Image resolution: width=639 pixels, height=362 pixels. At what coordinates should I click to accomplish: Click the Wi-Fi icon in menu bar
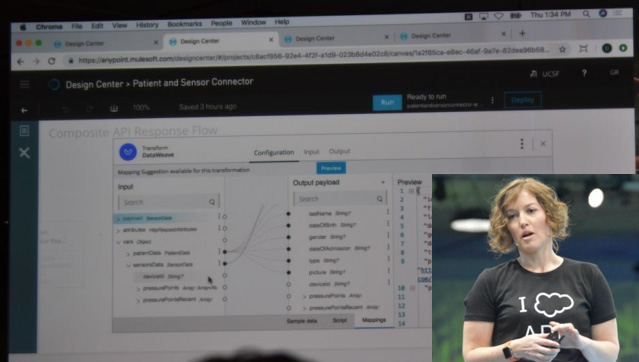[498, 16]
